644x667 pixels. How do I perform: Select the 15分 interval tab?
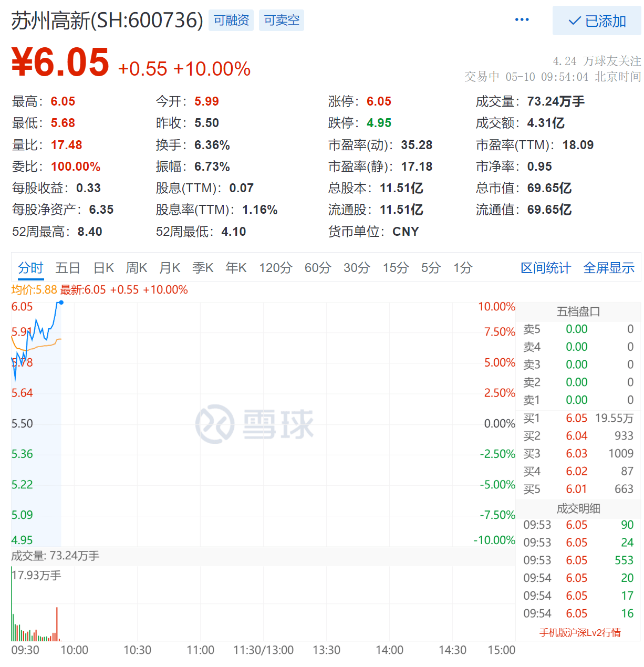tap(396, 268)
